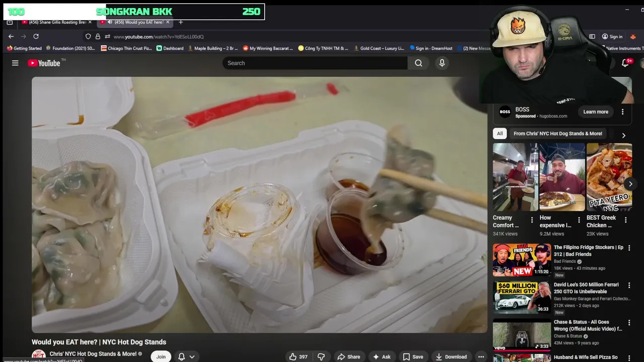Go back with the browser back arrow
Screen dimensions: 644x362
11,36
